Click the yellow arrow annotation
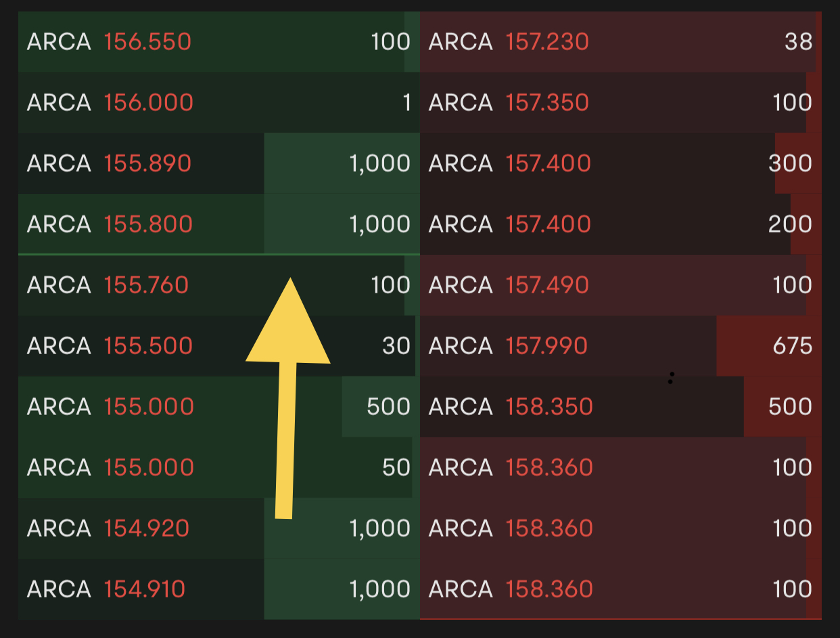The image size is (840, 638). (287, 399)
